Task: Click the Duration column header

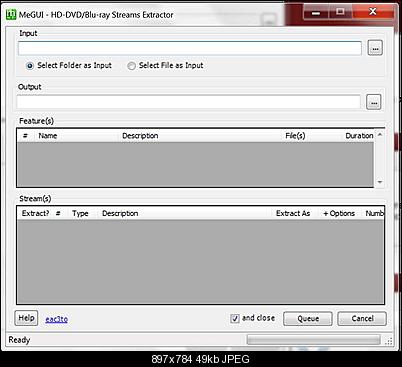Action: (358, 136)
